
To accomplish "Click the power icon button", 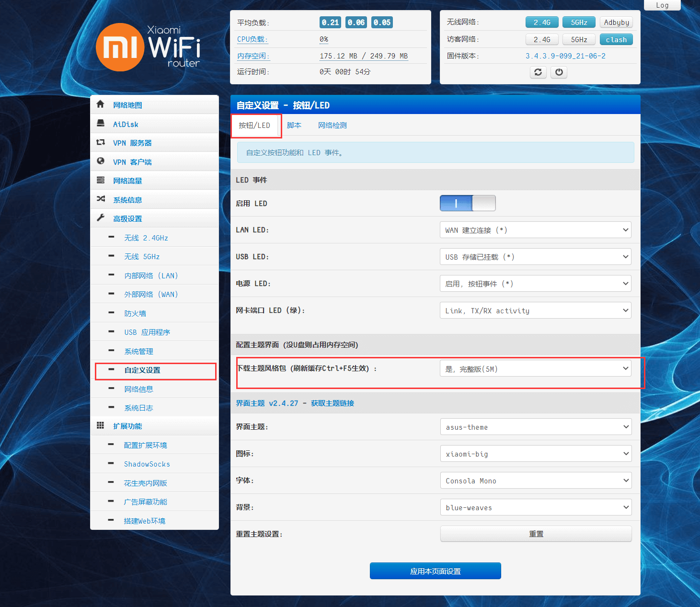I will [559, 72].
